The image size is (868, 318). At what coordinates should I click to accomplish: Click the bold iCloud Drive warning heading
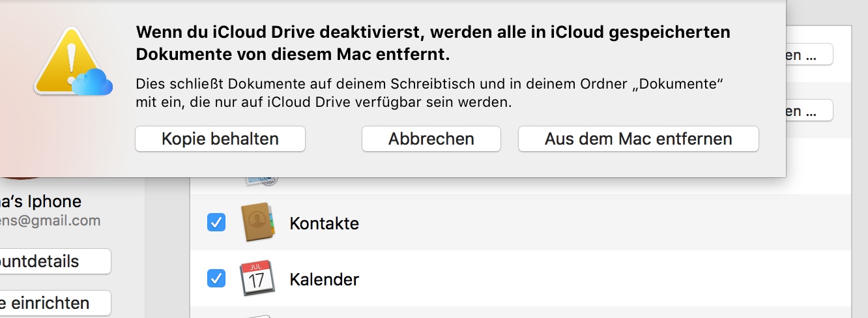(433, 43)
